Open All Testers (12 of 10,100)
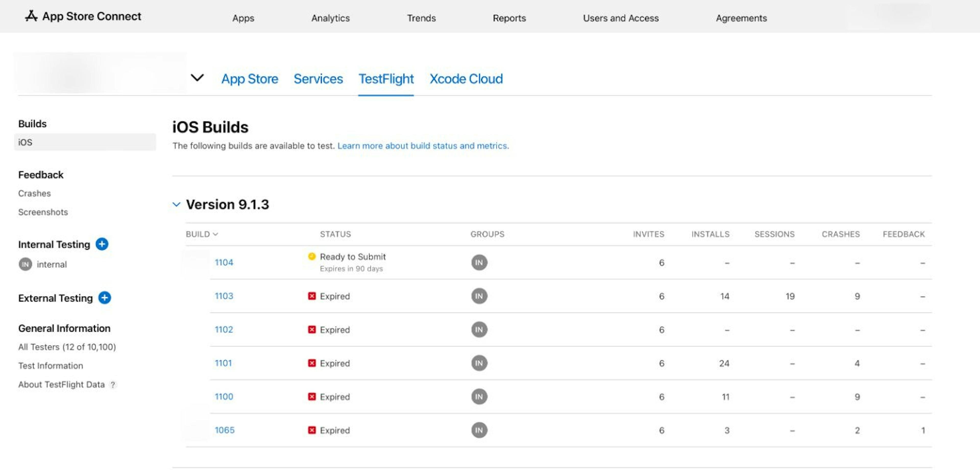 pos(67,347)
